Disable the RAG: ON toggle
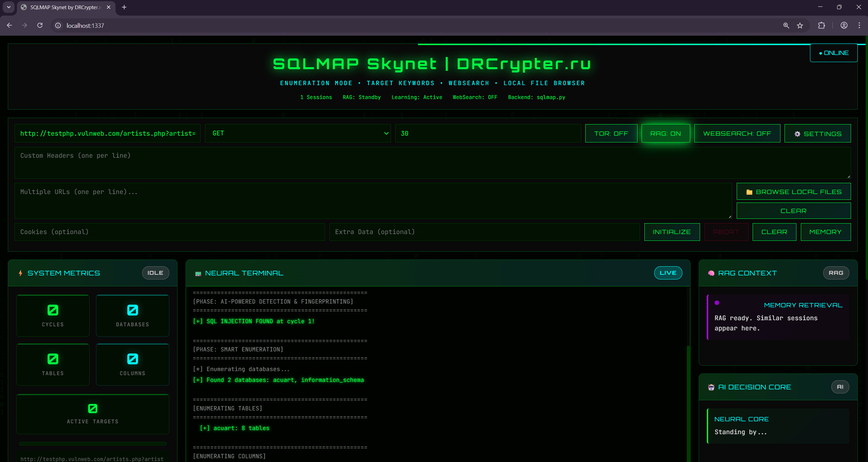Image resolution: width=868 pixels, height=462 pixels. (x=665, y=133)
